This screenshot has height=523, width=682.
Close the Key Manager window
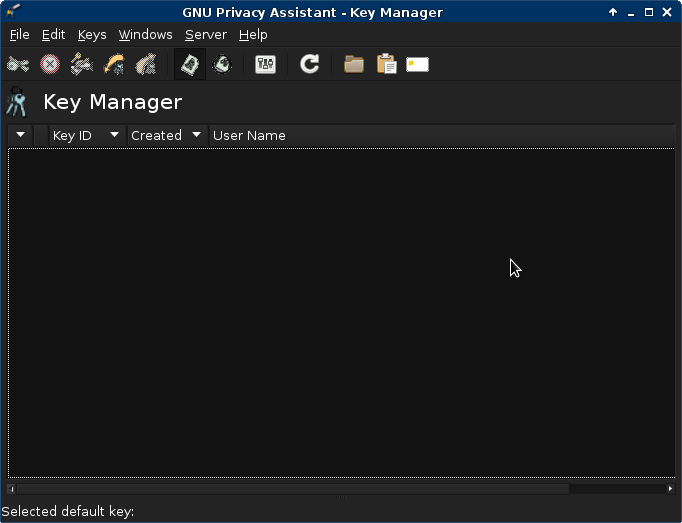(x=667, y=12)
